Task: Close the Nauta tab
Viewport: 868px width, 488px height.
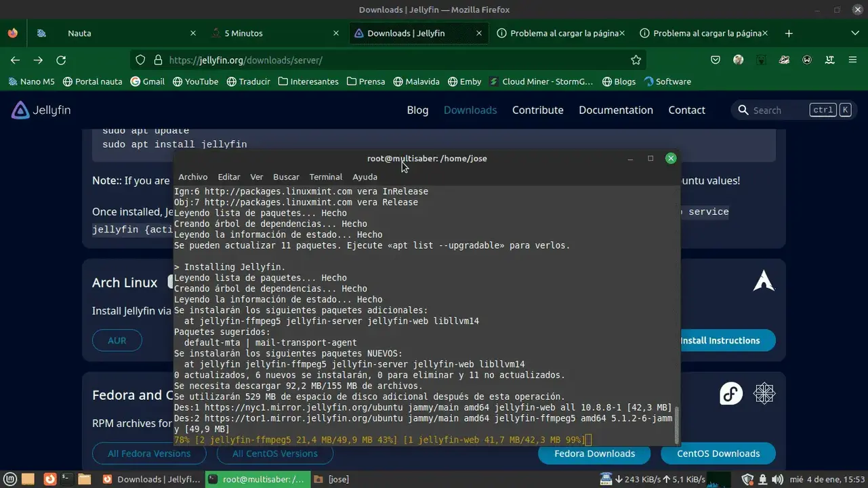Action: 193,33
